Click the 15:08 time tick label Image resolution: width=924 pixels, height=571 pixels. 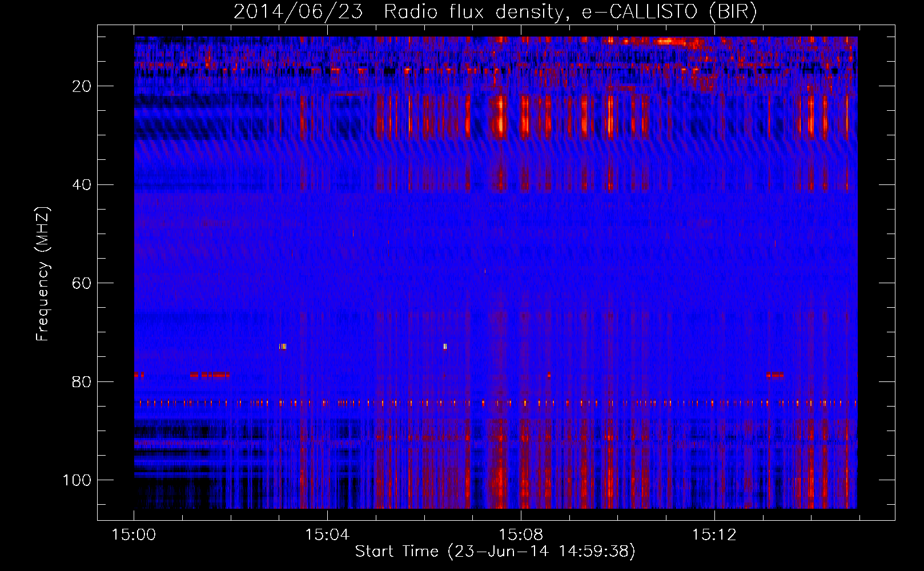tap(521, 535)
